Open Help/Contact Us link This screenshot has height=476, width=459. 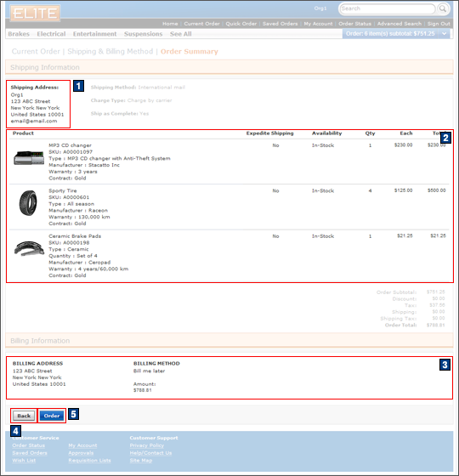pos(150,453)
